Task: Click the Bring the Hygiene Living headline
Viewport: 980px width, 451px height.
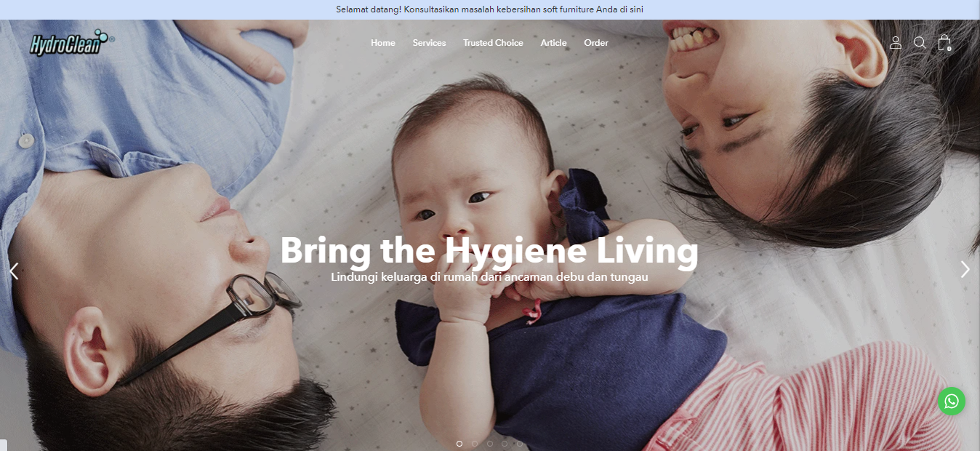Action: [x=489, y=250]
